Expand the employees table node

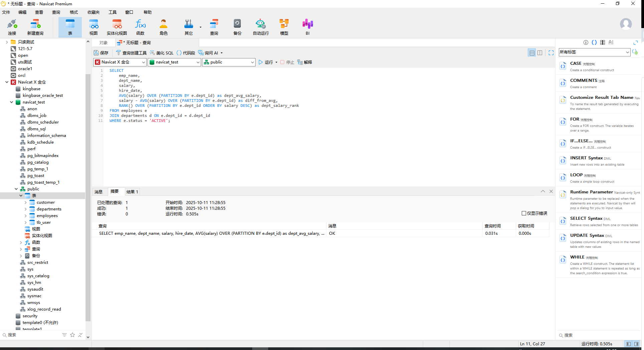26,216
